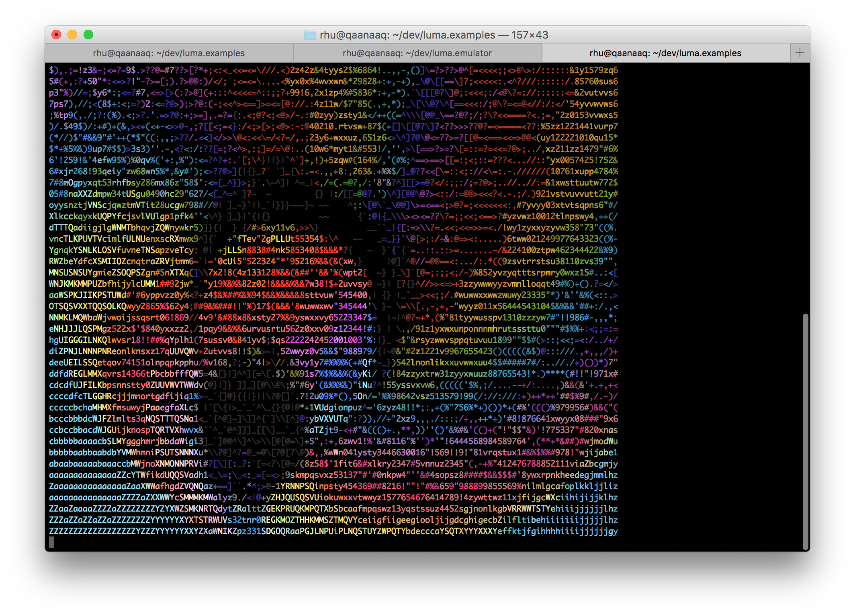Click the green fullscreen zoom button

pos(88,35)
